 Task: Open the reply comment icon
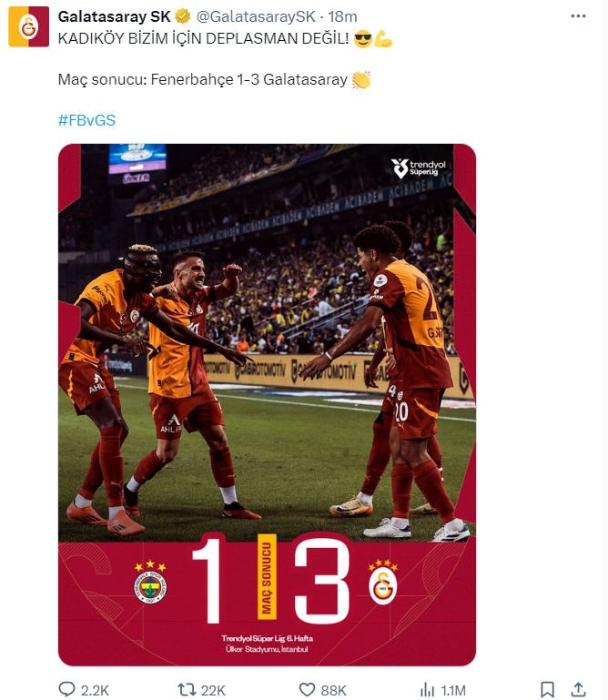[67, 689]
